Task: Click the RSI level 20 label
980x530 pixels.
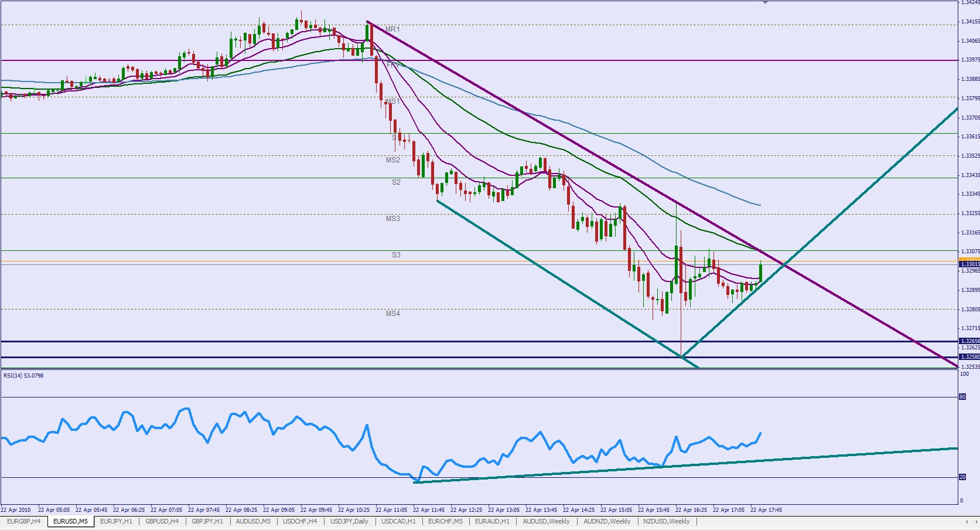Action: point(962,477)
